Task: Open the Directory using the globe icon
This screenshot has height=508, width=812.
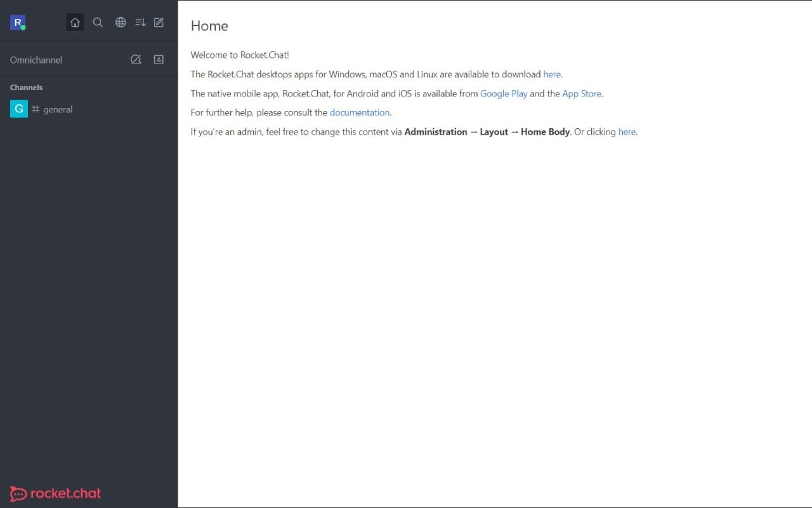Action: tap(121, 22)
